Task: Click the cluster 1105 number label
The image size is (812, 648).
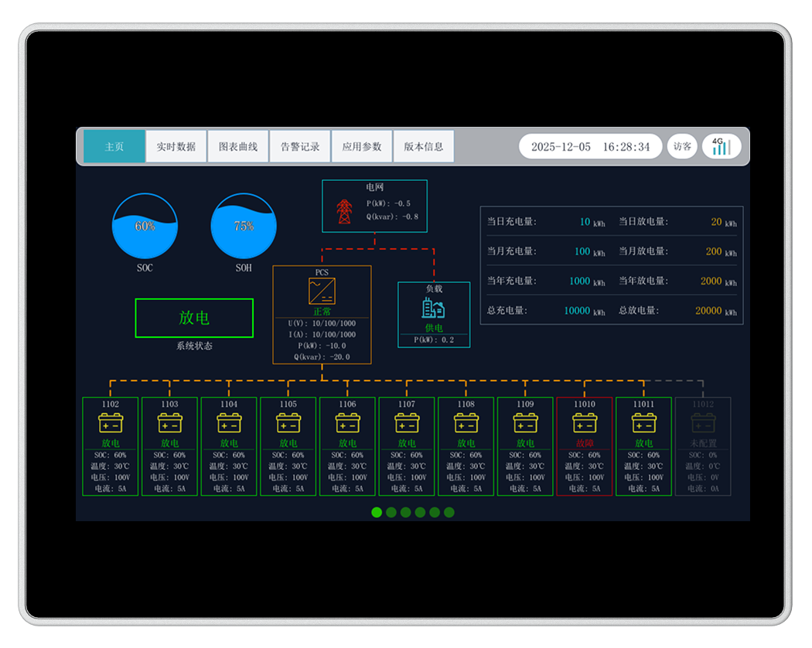Action: tap(288, 404)
